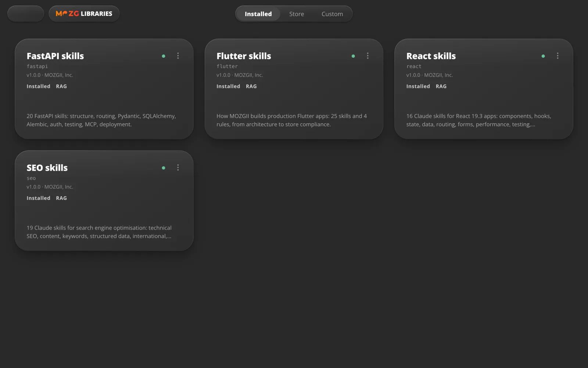Click the version line under 'flutter'

click(x=240, y=75)
